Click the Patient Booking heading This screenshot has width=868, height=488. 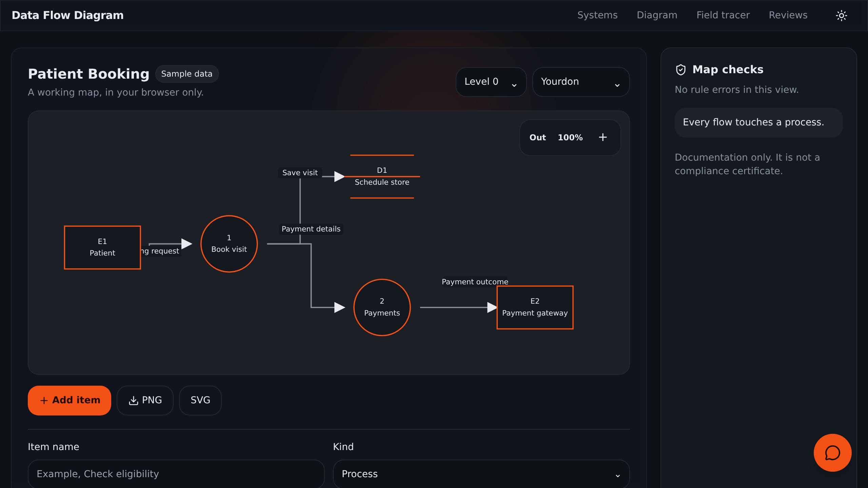[x=88, y=74]
